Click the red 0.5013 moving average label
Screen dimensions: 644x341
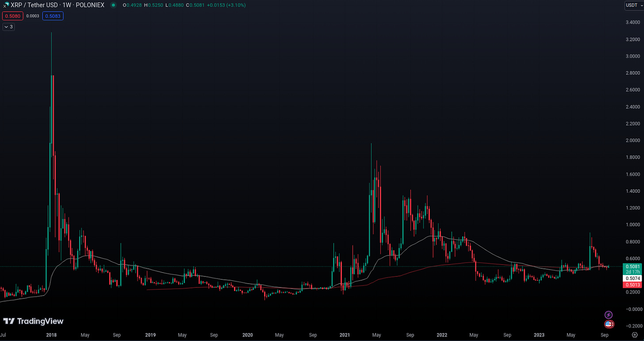tap(632, 285)
